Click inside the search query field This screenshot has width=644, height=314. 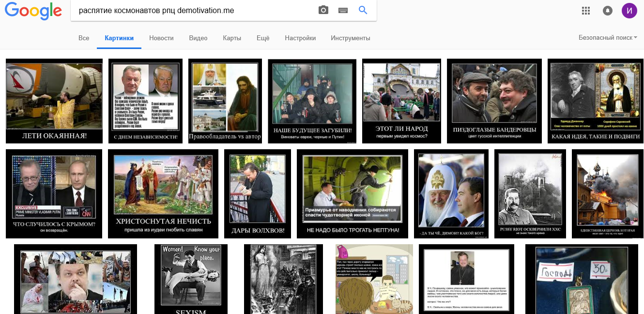tap(194, 10)
